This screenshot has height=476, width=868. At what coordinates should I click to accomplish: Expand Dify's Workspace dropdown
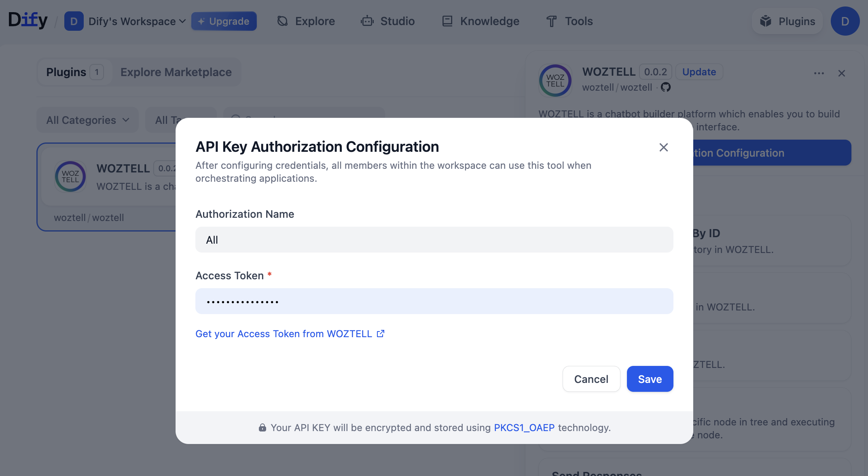137,21
